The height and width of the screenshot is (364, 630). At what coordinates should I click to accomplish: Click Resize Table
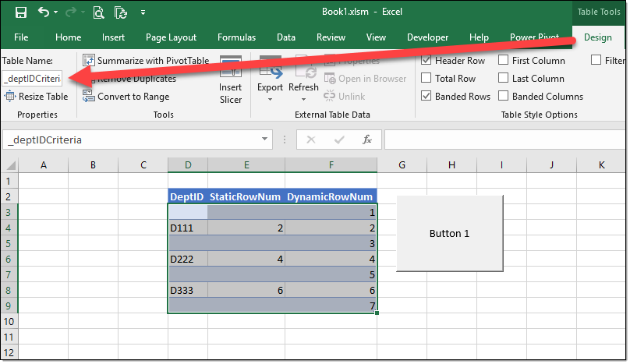[36, 97]
